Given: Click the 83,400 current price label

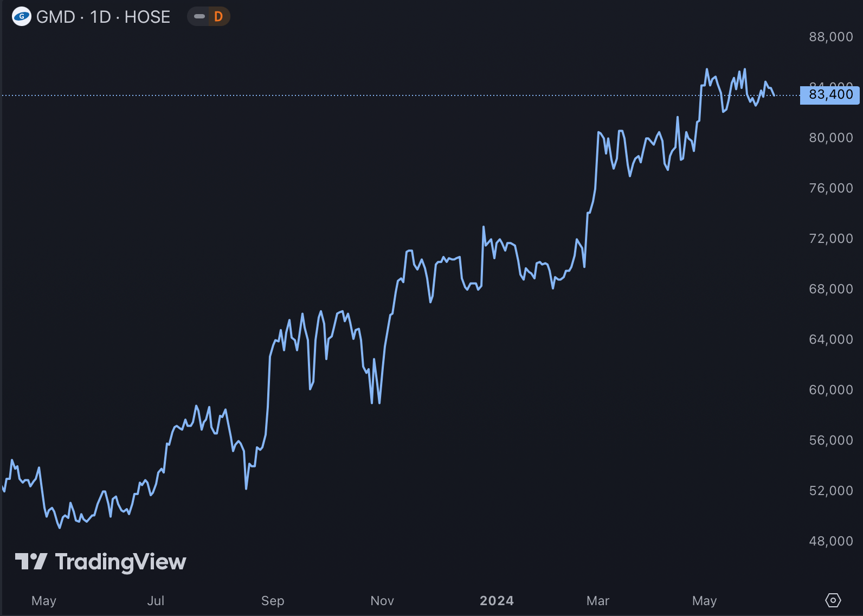Looking at the screenshot, I should (x=830, y=94).
